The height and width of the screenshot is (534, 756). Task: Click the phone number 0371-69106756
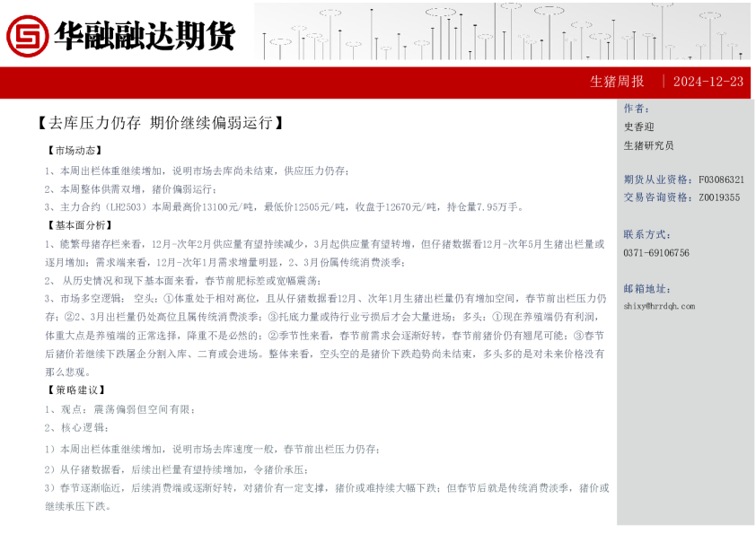click(x=656, y=253)
